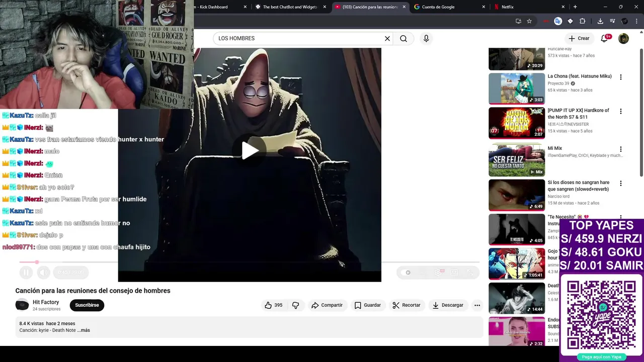Click Compartir to share the video
Viewport: 644px width, 362px height.
pyautogui.click(x=327, y=305)
